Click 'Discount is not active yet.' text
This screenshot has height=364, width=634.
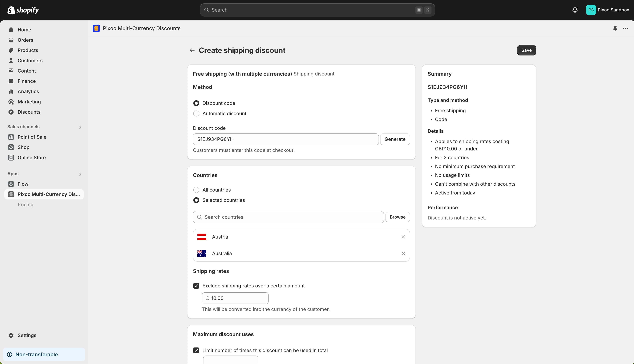pyautogui.click(x=456, y=218)
